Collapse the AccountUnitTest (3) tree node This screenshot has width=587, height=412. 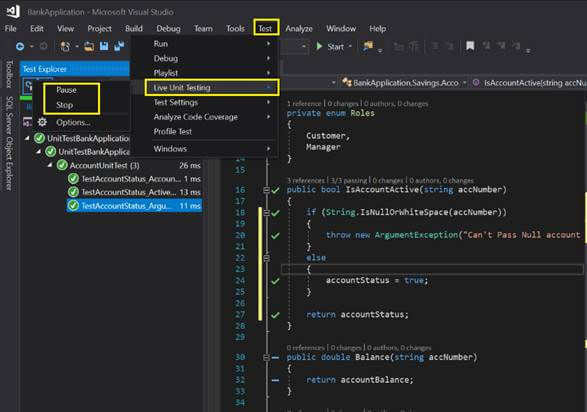click(50, 165)
